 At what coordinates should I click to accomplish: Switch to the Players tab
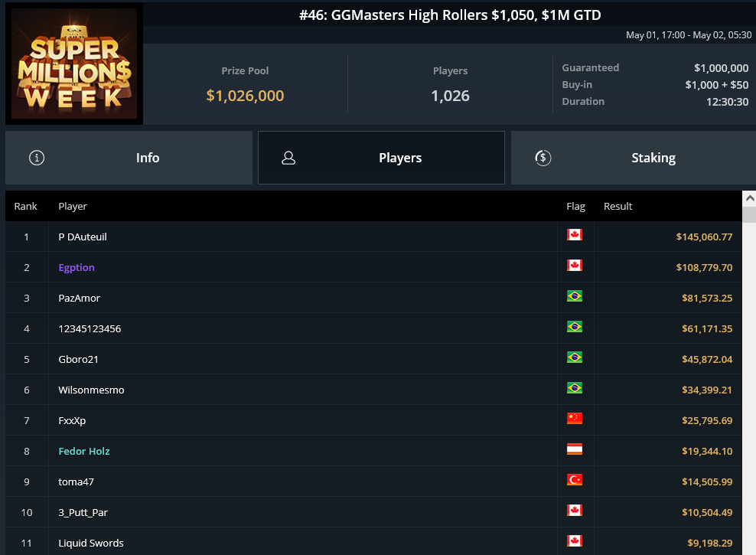click(381, 158)
